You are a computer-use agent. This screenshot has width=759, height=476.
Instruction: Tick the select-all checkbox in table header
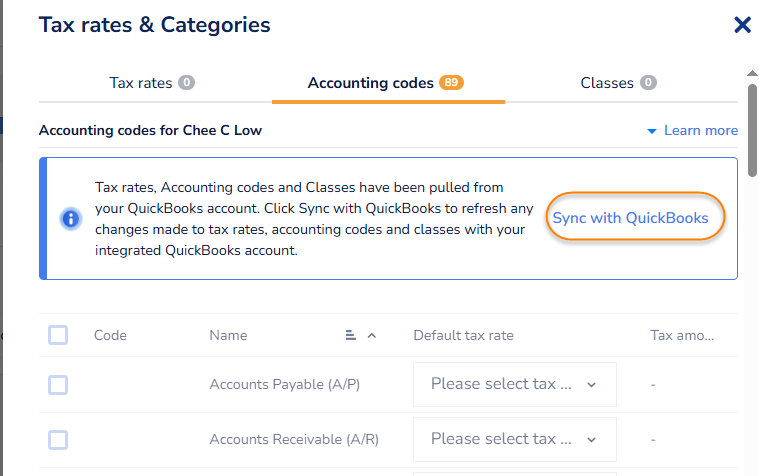pyautogui.click(x=58, y=335)
